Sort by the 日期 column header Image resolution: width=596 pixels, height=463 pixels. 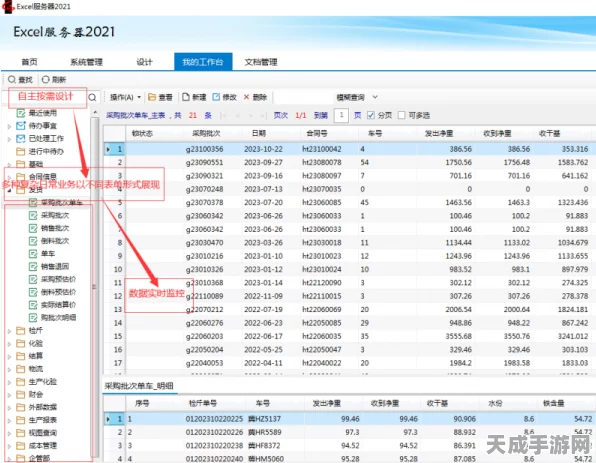[259, 133]
